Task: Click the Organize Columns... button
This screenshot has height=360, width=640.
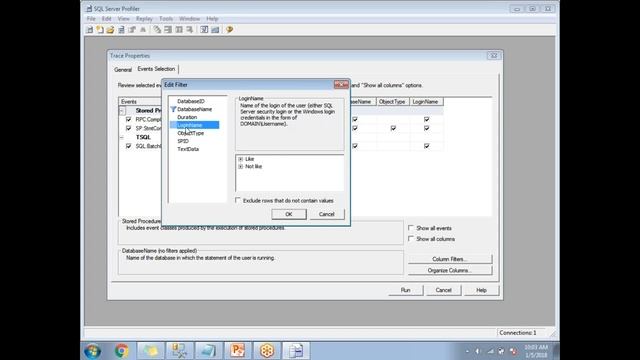Action: pyautogui.click(x=450, y=270)
